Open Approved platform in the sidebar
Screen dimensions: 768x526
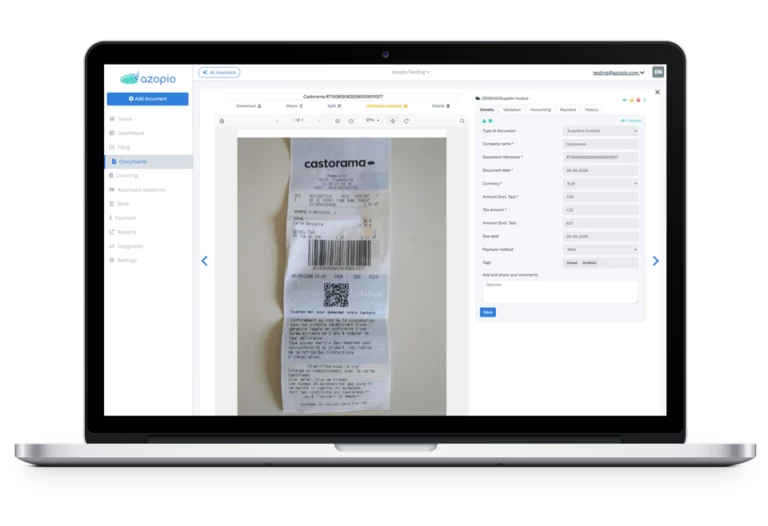(x=137, y=190)
